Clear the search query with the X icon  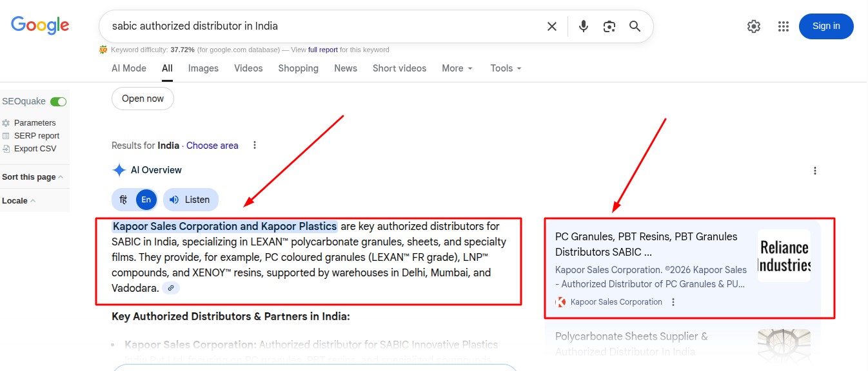click(x=552, y=26)
